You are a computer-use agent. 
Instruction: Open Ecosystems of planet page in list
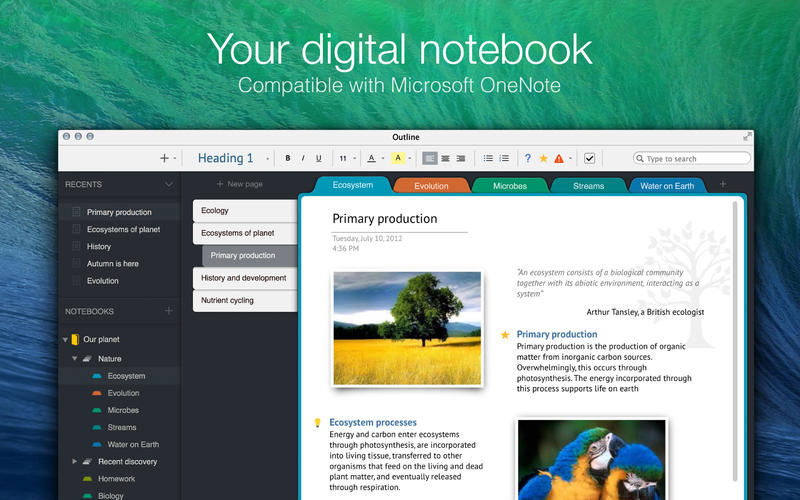point(245,233)
